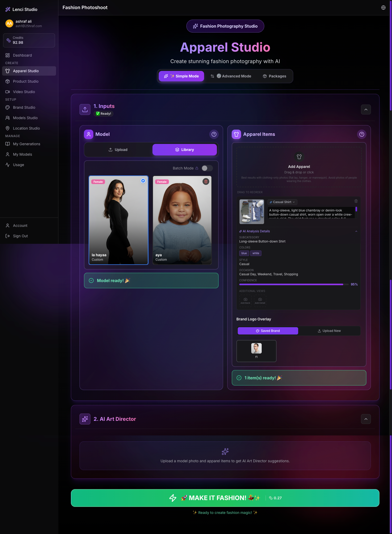Screen dimensions: 392x534
Task: Open the Casual Shirt category dropdown
Action: click(x=282, y=202)
